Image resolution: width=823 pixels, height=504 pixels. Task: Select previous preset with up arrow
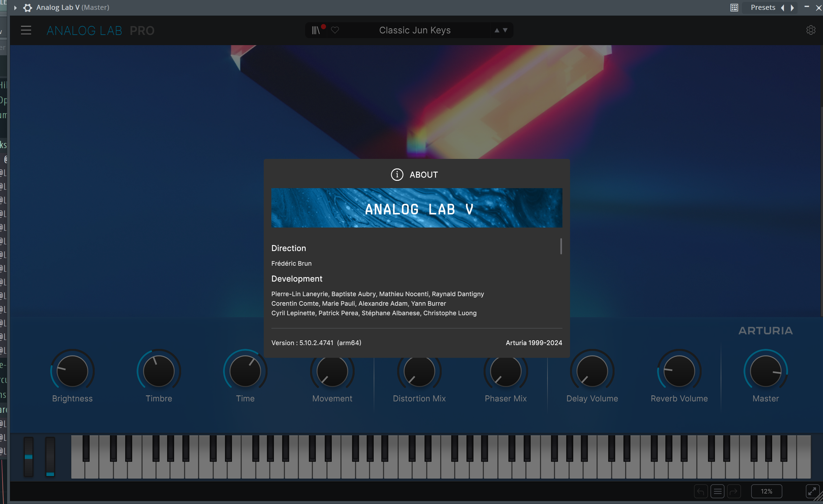coord(497,31)
